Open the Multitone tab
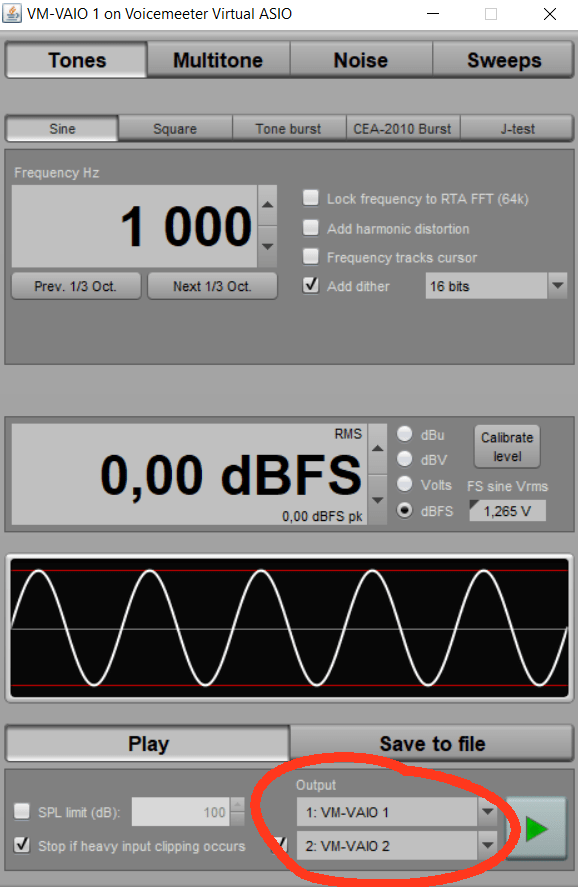The height and width of the screenshot is (887, 578). [218, 60]
